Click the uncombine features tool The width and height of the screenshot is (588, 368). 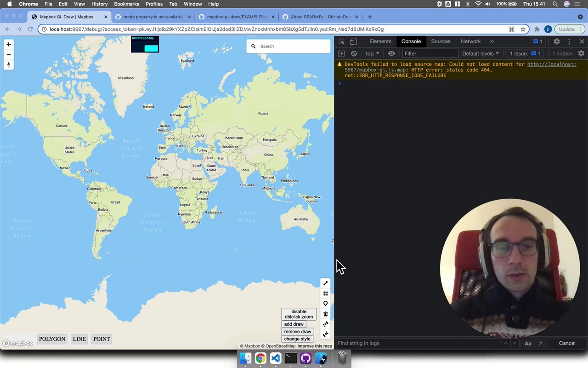point(325,334)
